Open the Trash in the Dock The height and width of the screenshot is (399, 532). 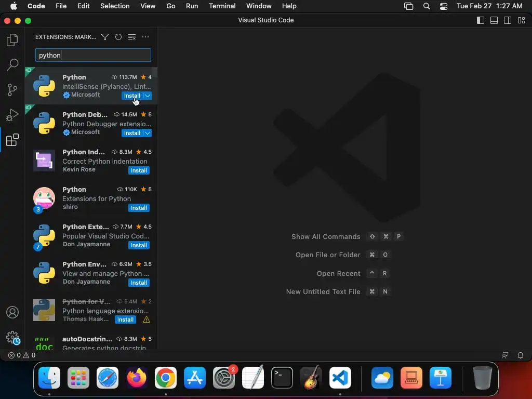[x=483, y=378]
